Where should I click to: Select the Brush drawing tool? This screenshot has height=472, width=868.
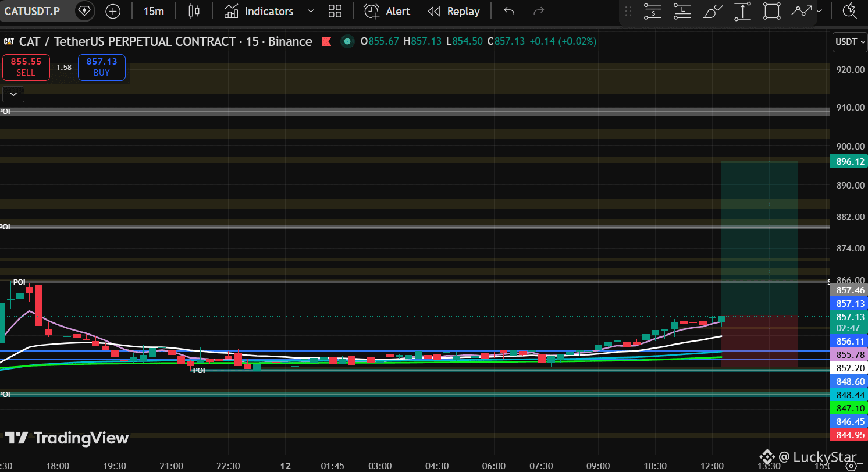click(713, 11)
